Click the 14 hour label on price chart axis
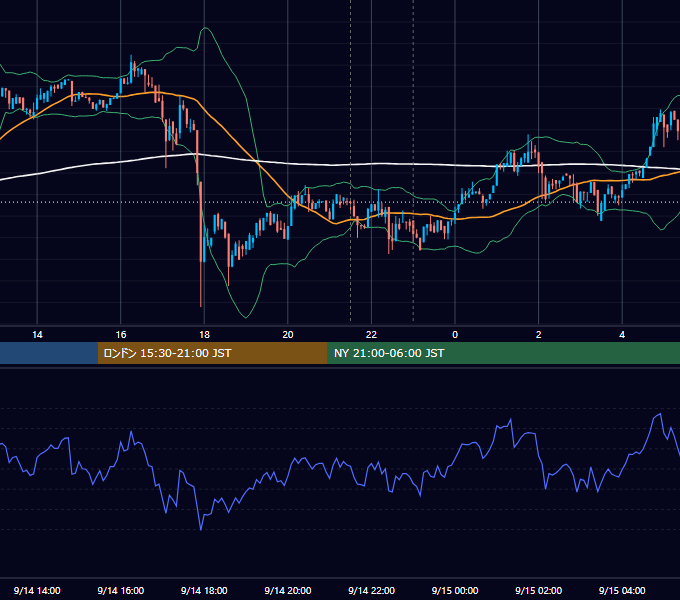 tap(37, 335)
